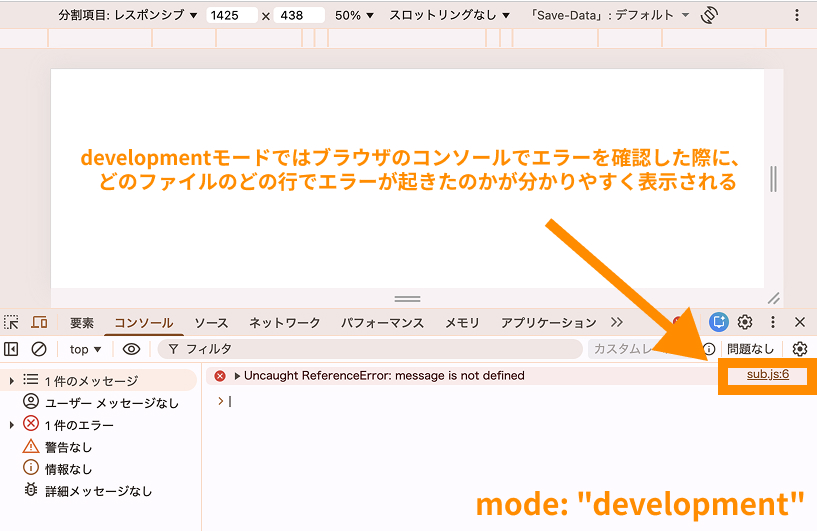Switch to the メモリ tab

pos(462,323)
